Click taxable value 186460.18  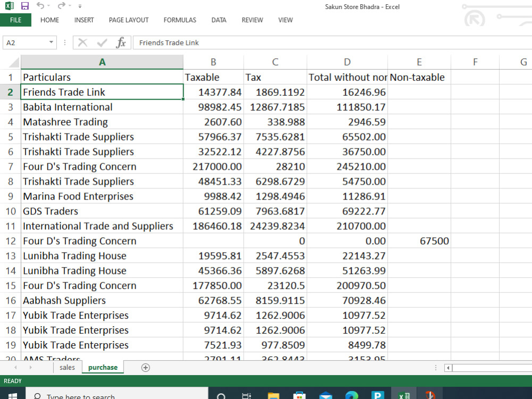tap(213, 226)
